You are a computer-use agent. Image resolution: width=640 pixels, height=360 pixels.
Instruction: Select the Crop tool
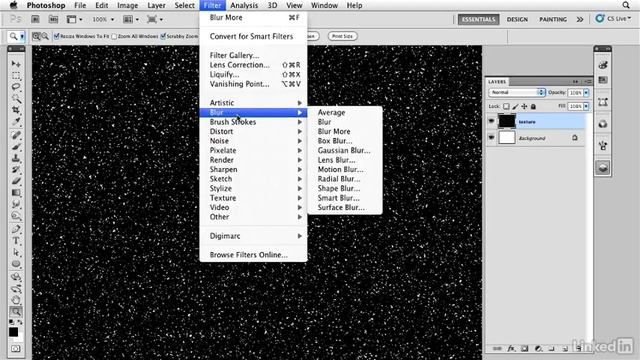pos(16,110)
